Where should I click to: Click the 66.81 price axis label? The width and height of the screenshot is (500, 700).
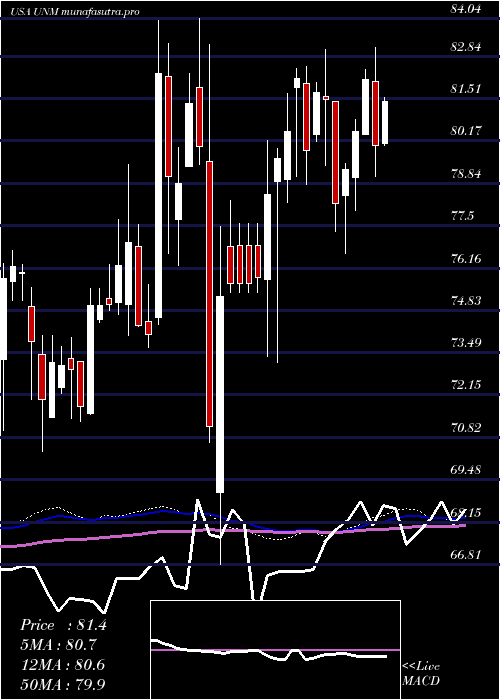click(x=467, y=554)
